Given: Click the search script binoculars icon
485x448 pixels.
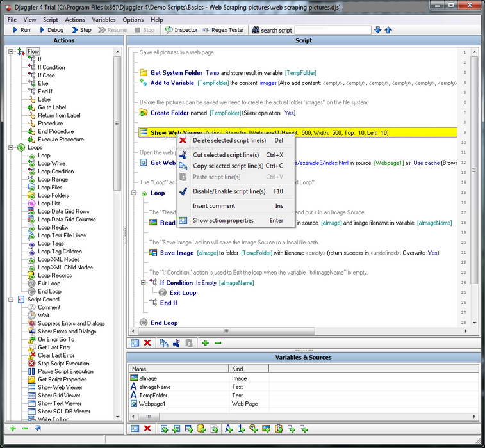Looking at the screenshot, I should click(x=256, y=30).
